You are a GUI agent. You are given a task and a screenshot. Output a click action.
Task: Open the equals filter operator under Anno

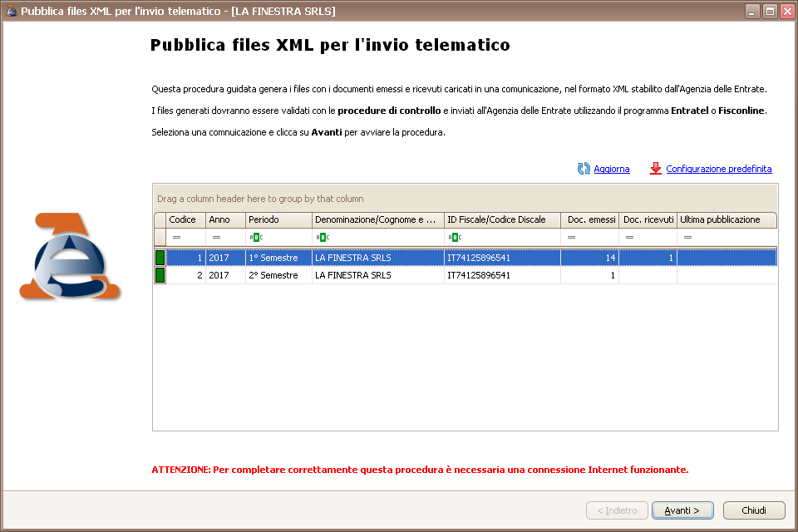216,238
